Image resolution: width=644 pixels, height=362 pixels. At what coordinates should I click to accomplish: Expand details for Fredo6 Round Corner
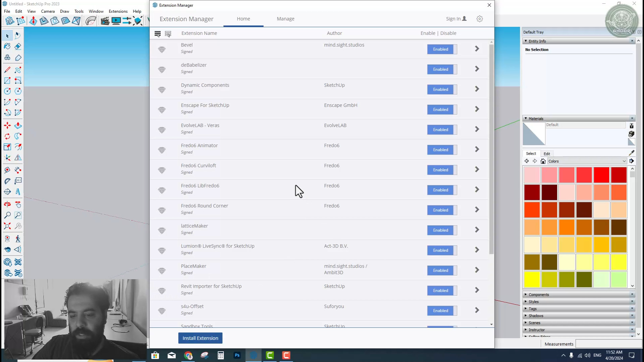(477, 210)
